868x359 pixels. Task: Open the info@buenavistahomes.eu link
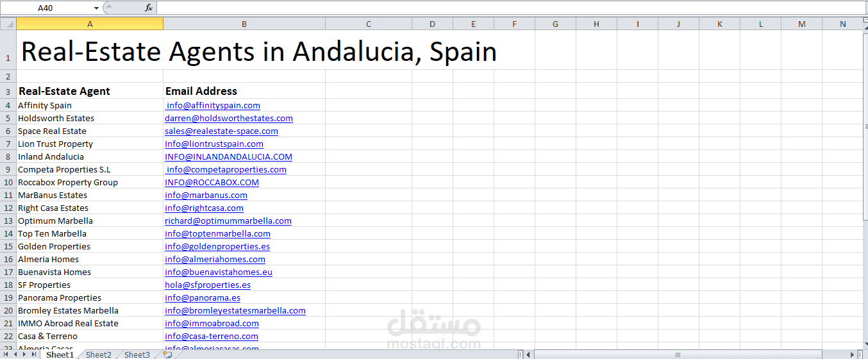click(219, 272)
